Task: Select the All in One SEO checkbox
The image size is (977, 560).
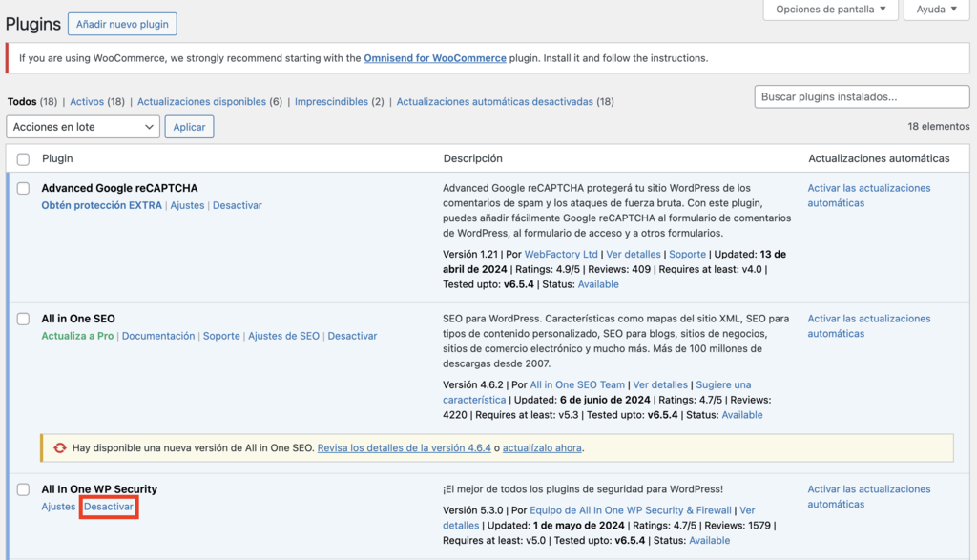Action: point(24,319)
